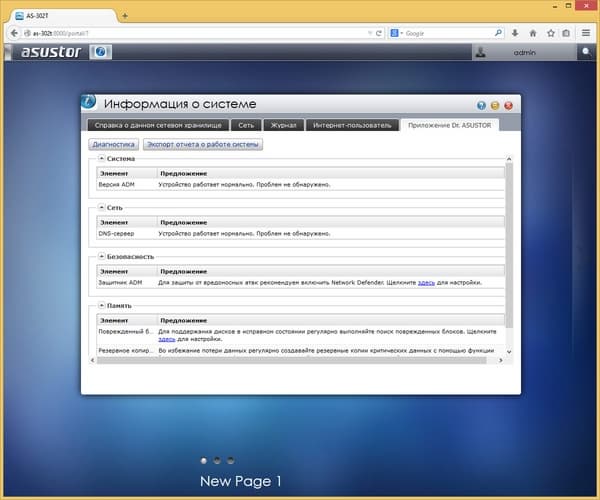Collapse the Память section
This screenshot has width=600, height=500.
coord(101,305)
